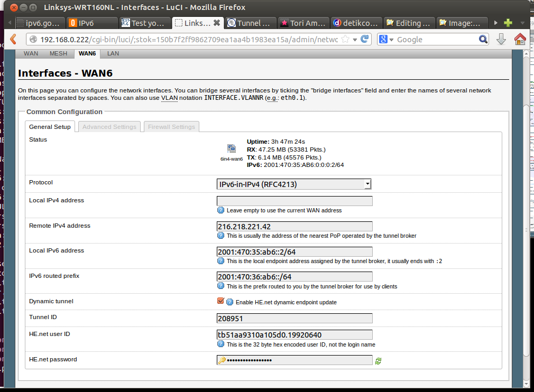Select the WAN6 interface tab
This screenshot has width=534, height=392.
(87, 53)
